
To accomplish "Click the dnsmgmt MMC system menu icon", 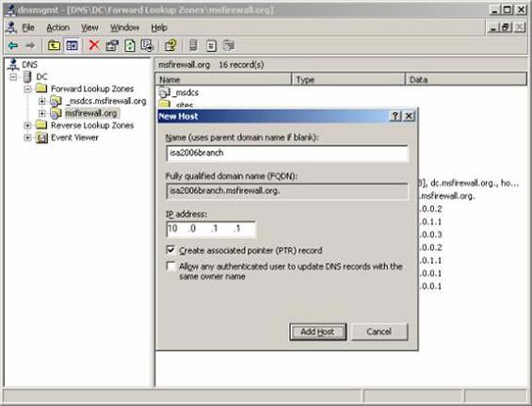I will click(10, 9).
